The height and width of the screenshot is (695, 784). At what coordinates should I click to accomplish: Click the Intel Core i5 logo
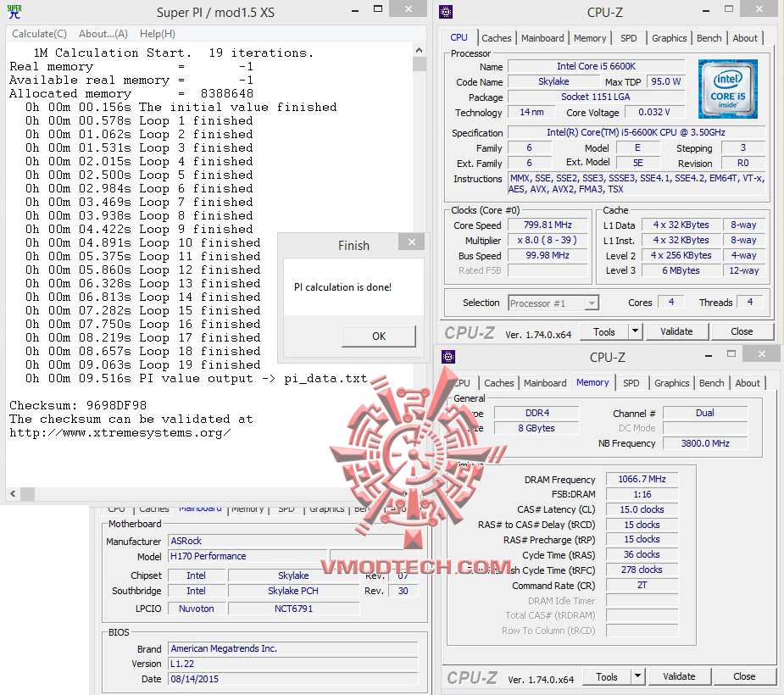pos(727,89)
